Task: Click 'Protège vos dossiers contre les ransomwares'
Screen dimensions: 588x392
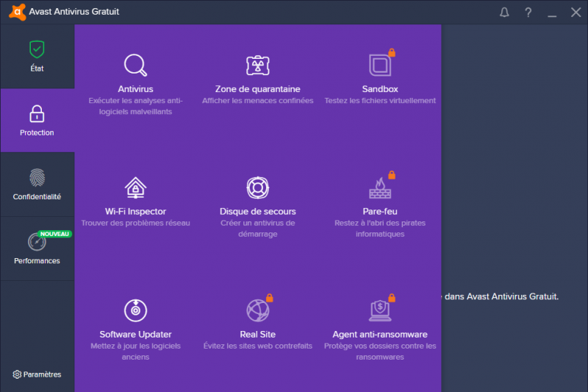Action: tap(380, 352)
